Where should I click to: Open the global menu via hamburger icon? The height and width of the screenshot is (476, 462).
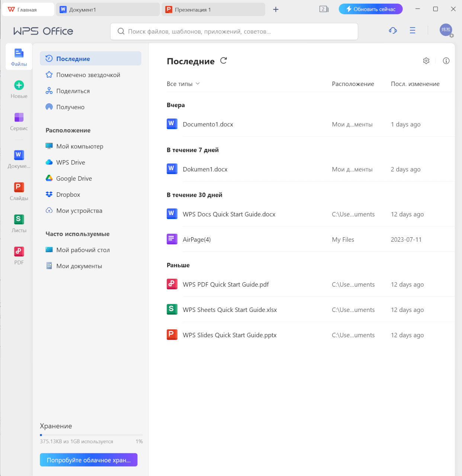413,30
